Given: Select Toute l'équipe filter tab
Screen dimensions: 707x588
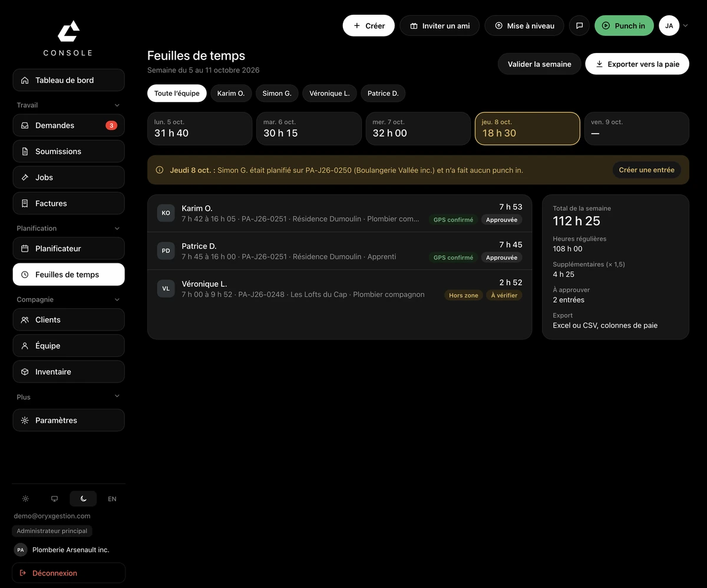Looking at the screenshot, I should click(x=177, y=93).
